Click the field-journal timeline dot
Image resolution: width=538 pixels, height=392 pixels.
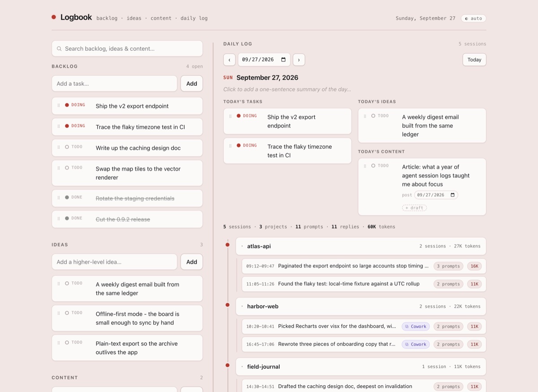[x=227, y=365]
